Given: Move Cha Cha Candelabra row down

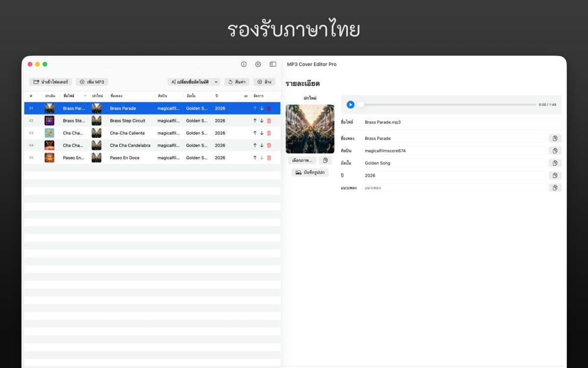Looking at the screenshot, I should pyautogui.click(x=262, y=145).
